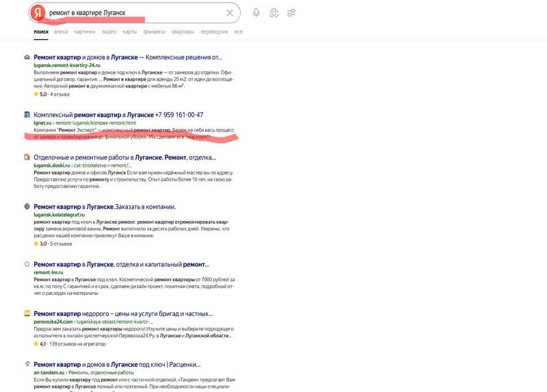This screenshot has height=392, width=547.
Task: Click an-tandem.su site link
Action: coord(49,372)
